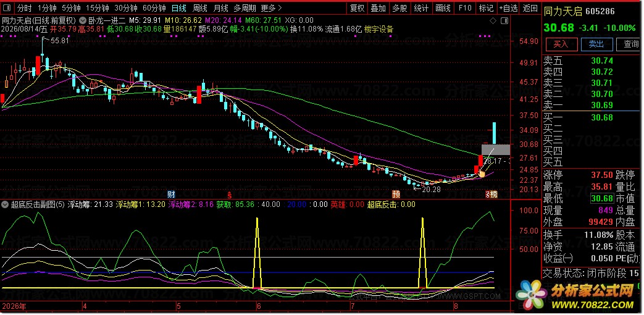
Task: Expand the 超底反击副图 sub-chart indicator menu
Action: [6, 204]
